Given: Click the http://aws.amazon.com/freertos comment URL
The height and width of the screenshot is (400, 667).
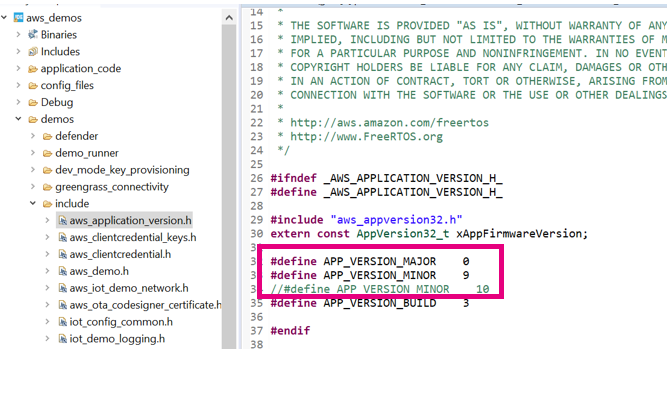Looking at the screenshot, I should (389, 123).
